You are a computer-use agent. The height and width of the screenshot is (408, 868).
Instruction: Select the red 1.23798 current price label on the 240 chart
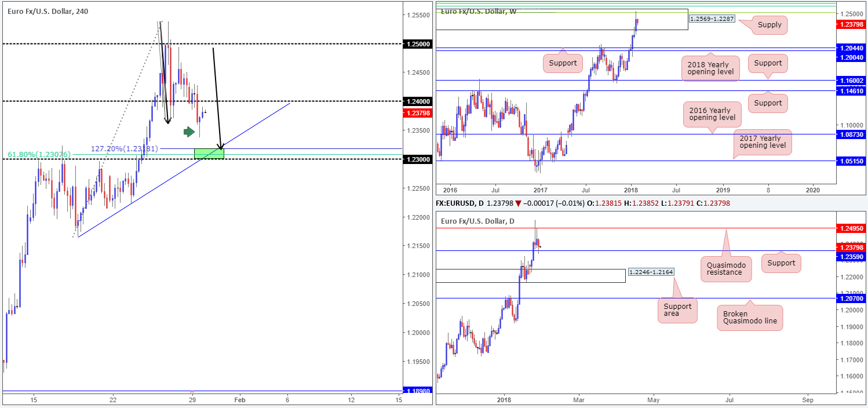click(x=418, y=112)
